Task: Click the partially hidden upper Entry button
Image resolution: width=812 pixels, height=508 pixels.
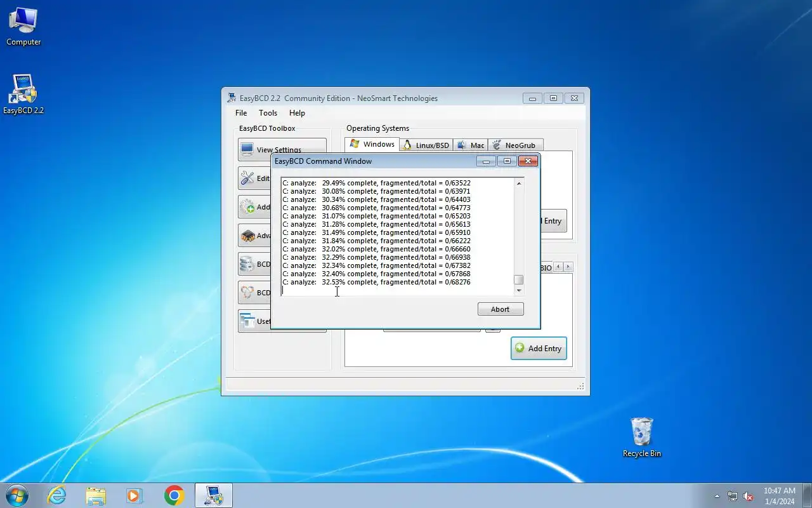Action: [553, 221]
